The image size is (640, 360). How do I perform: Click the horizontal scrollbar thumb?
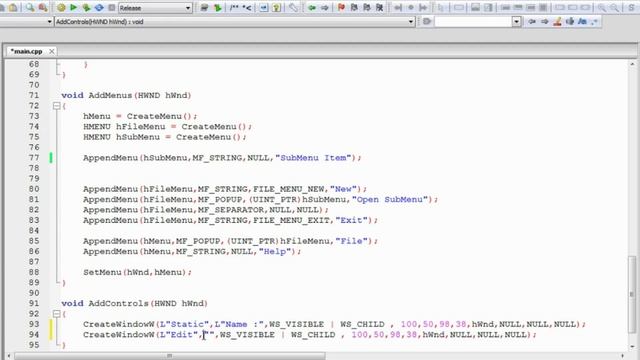coord(170,356)
